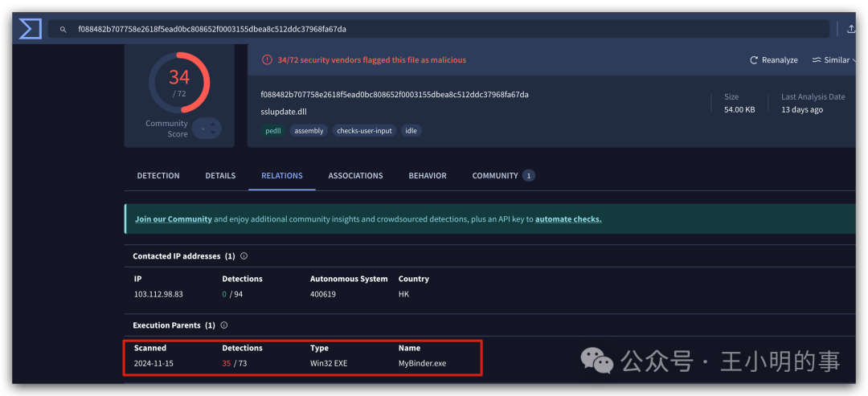The height and width of the screenshot is (396, 868).
Task: Open the BEHAVIOR tab
Action: [x=428, y=175]
